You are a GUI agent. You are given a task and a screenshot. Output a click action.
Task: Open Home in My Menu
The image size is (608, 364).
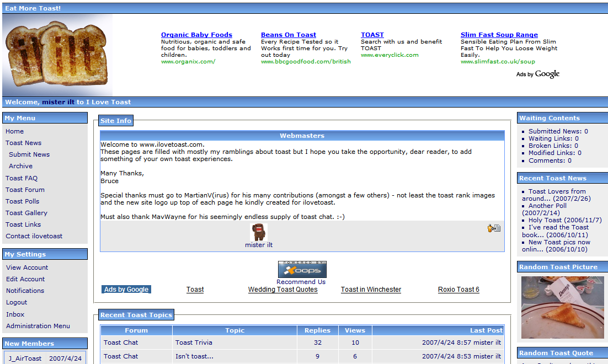(x=15, y=131)
